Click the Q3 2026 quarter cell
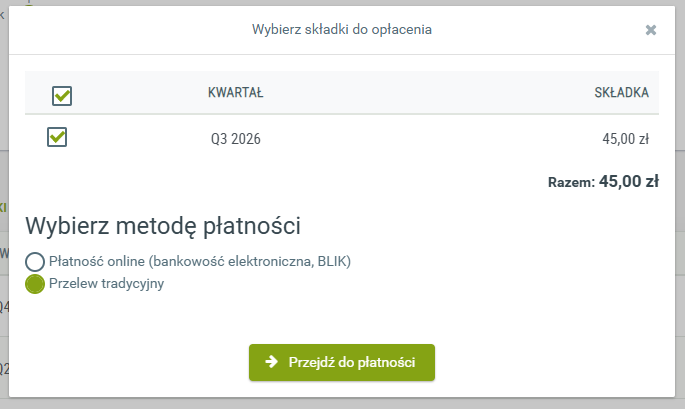 pyautogui.click(x=235, y=139)
